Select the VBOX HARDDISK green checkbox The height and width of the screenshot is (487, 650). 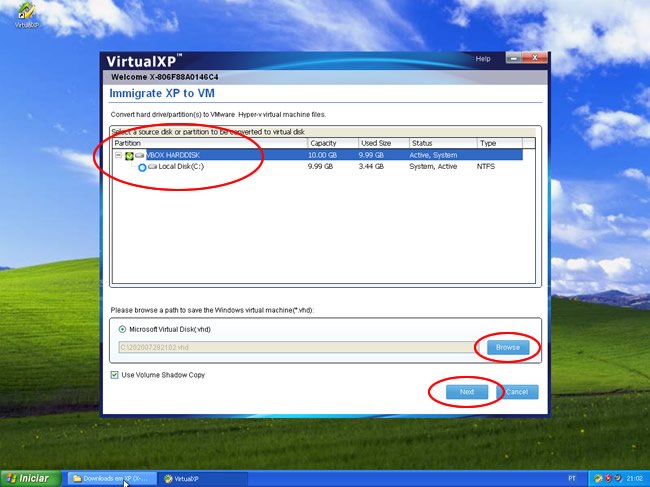pos(129,155)
